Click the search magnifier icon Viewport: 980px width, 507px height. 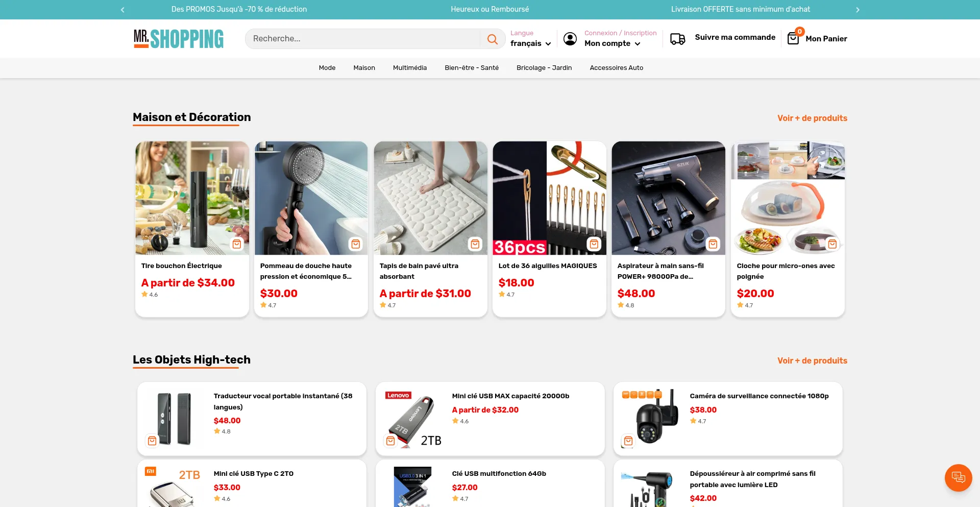[x=492, y=39]
